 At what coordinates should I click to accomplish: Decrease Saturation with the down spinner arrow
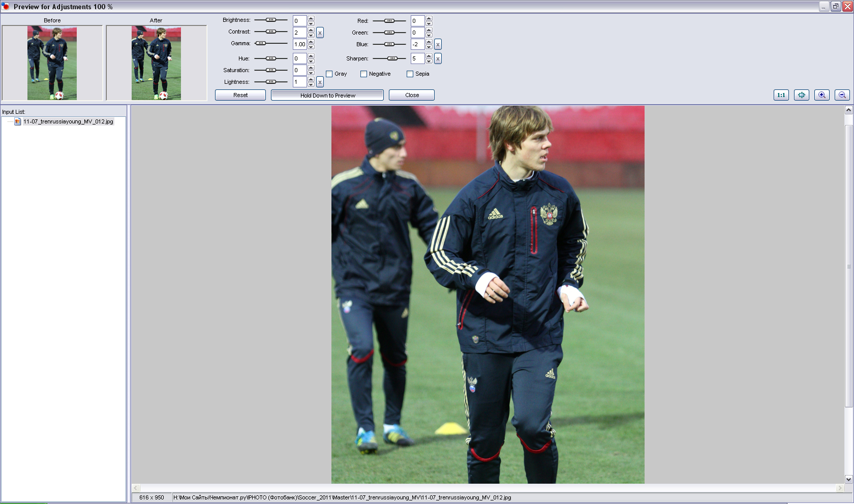click(311, 73)
